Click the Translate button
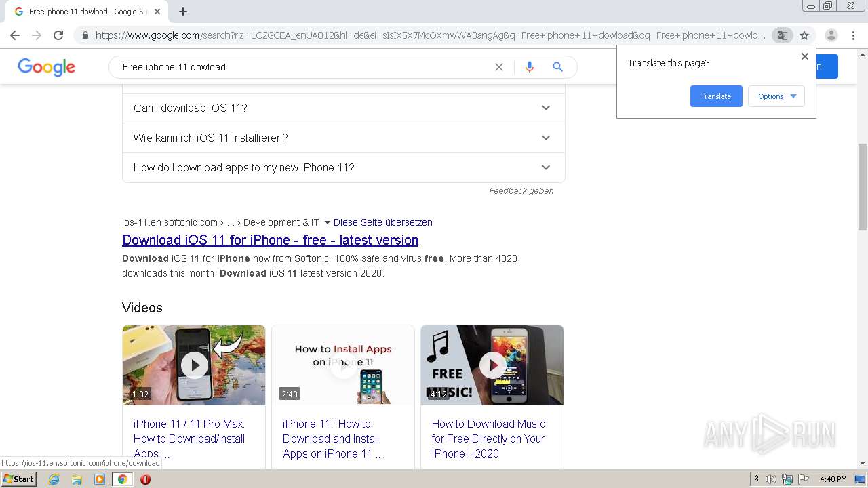 click(x=716, y=96)
